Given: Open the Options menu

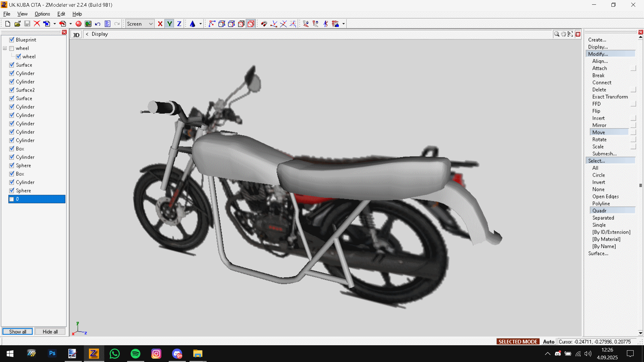Looking at the screenshot, I should 42,14.
